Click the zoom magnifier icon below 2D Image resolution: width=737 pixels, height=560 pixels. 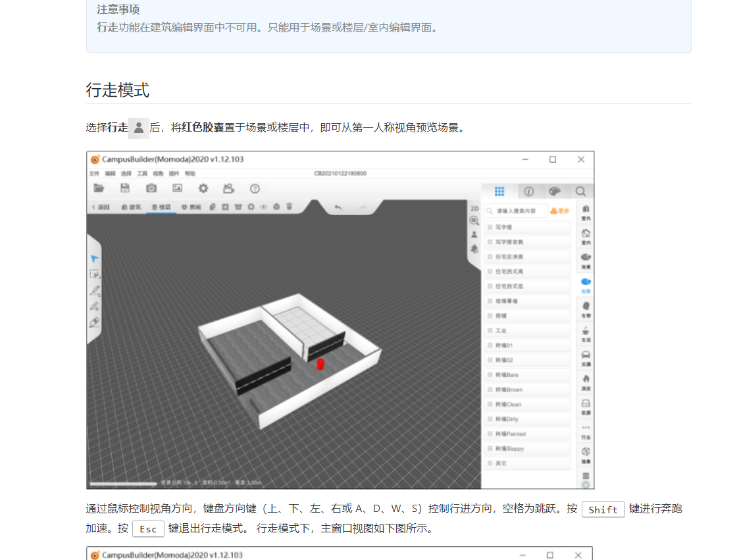(474, 220)
